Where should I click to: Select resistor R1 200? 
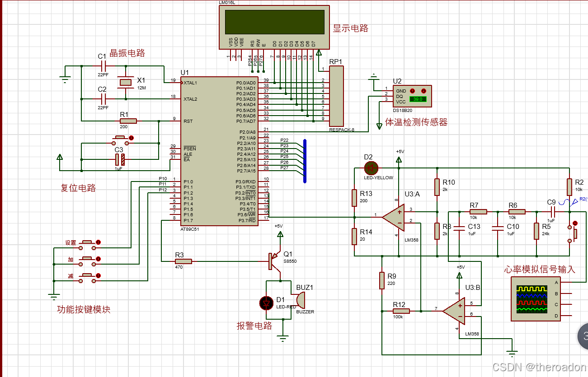pos(128,121)
